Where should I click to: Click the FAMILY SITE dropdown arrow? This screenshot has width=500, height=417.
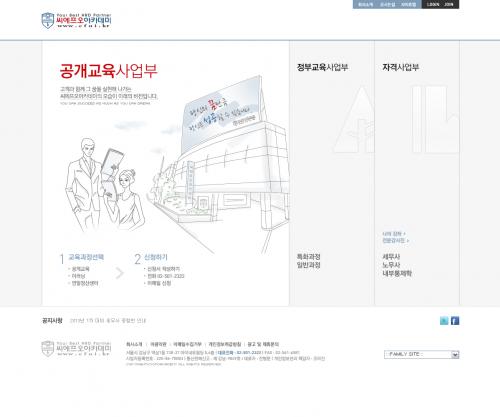(x=455, y=355)
